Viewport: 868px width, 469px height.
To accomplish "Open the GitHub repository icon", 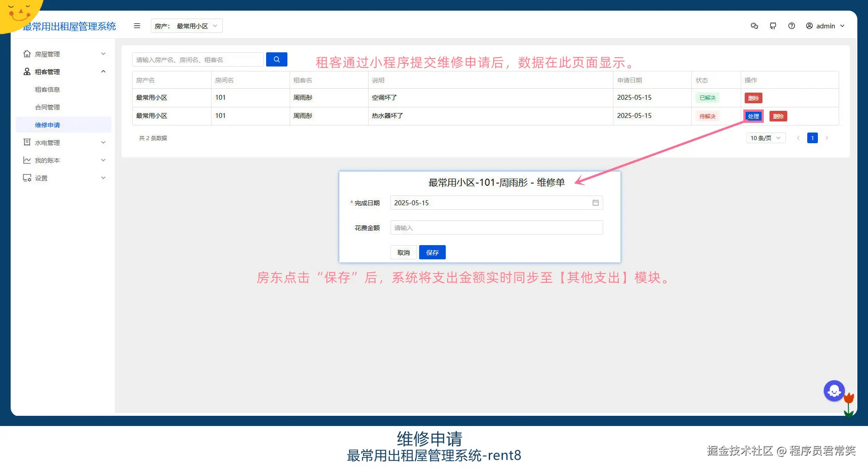I will 773,26.
